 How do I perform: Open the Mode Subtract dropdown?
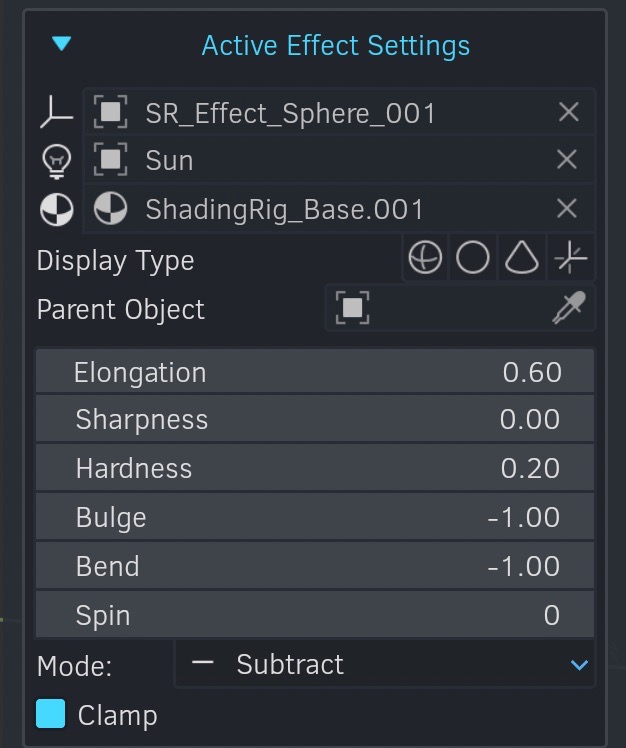(385, 664)
